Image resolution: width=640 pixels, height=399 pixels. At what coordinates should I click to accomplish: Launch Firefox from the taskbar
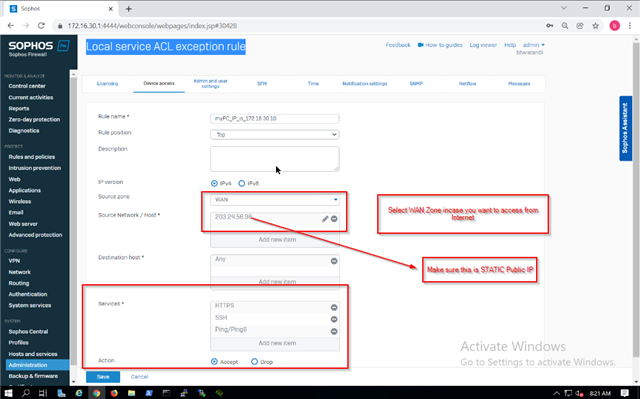(114, 393)
